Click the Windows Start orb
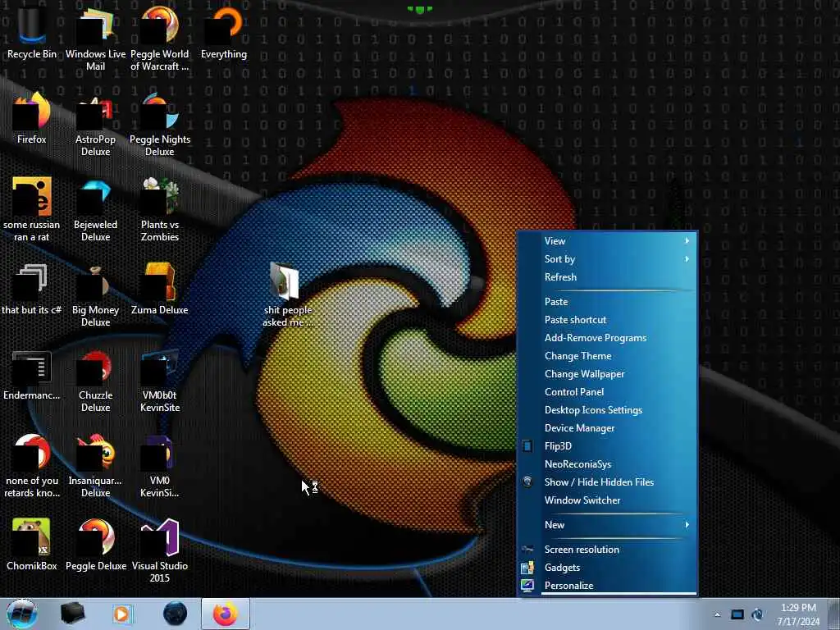Screen dimensions: 840x630 22,614
